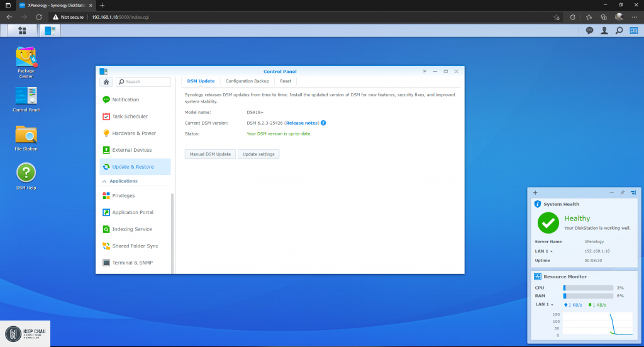Open Hardware & Power settings
This screenshot has width=644, height=347.
(x=135, y=134)
